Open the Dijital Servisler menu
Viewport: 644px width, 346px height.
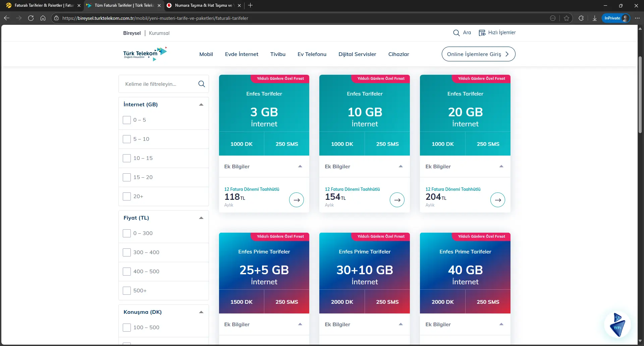[357, 54]
